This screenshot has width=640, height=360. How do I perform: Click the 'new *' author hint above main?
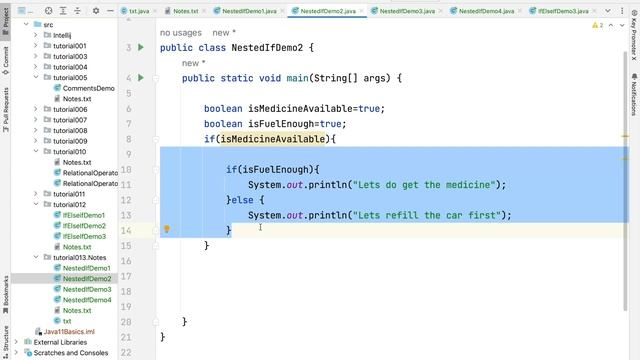tap(193, 63)
